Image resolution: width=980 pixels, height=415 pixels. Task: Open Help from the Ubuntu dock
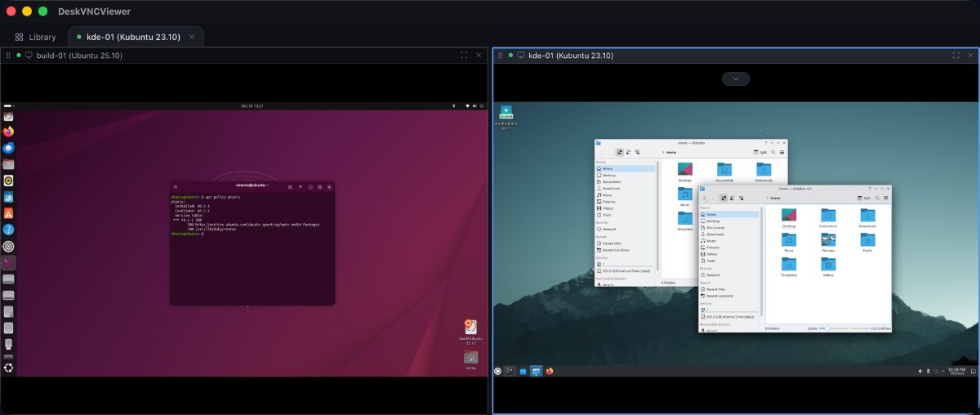(x=8, y=230)
